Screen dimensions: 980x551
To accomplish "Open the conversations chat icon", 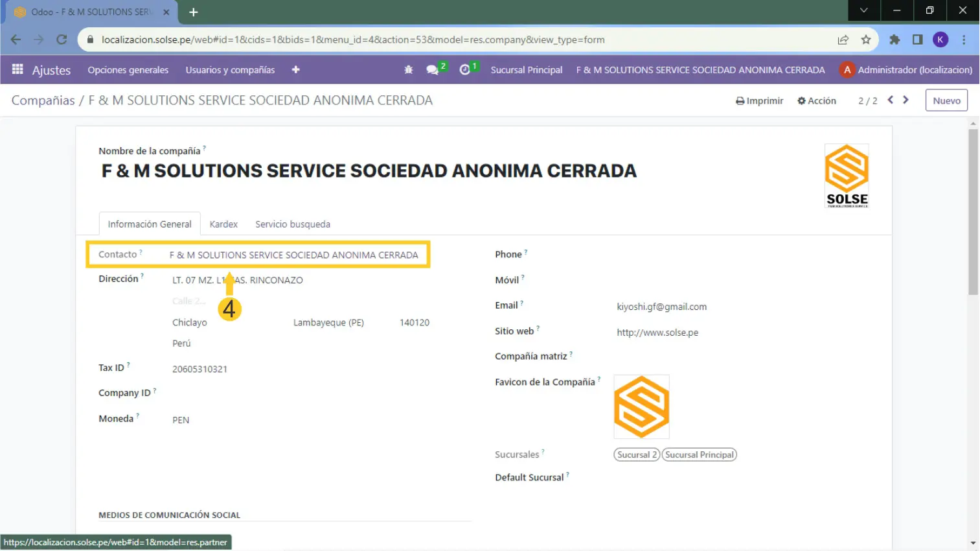I will tap(432, 69).
